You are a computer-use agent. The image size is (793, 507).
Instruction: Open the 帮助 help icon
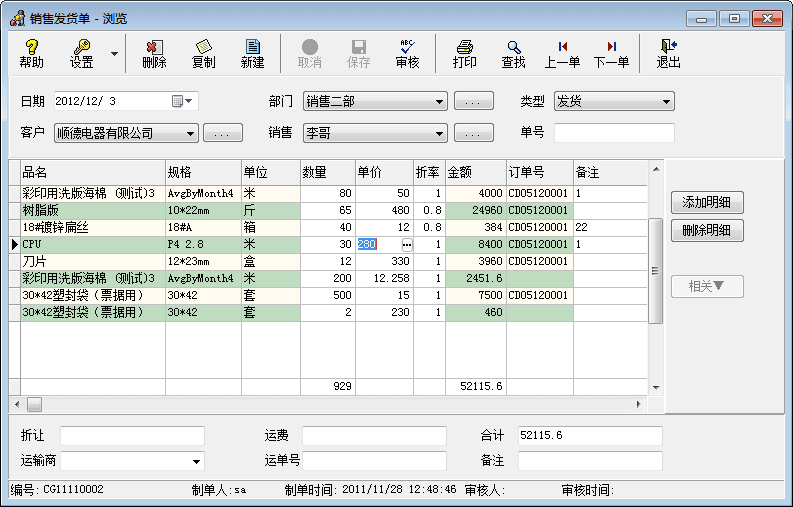(31, 54)
